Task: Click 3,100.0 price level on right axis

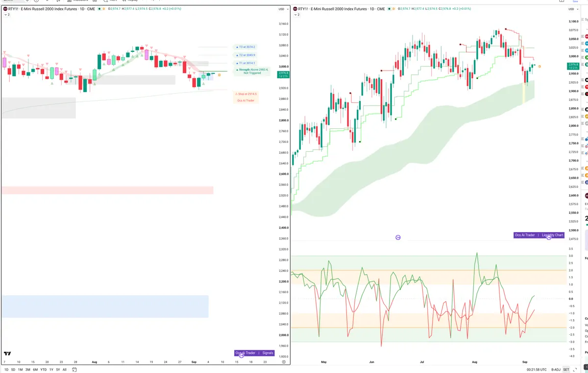Action: pos(573,22)
